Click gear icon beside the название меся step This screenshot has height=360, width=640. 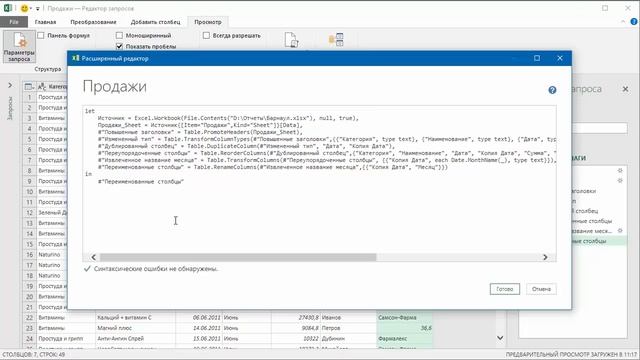pos(620,231)
